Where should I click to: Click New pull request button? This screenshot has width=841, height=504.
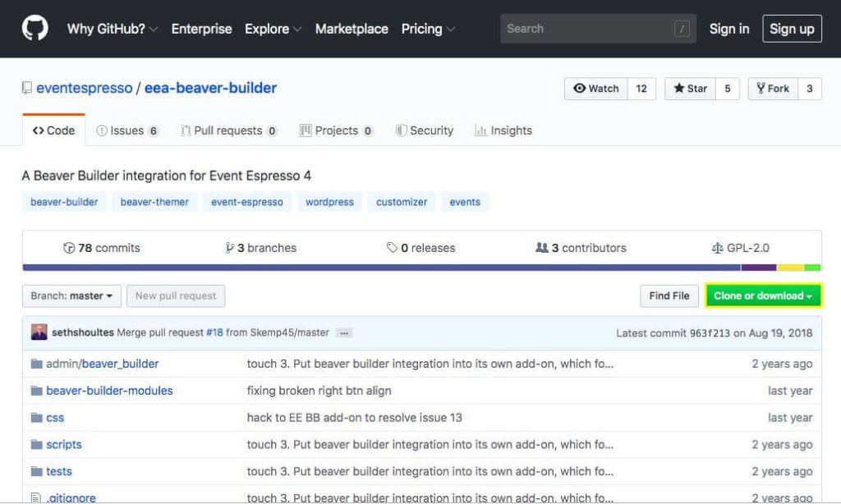(x=176, y=296)
